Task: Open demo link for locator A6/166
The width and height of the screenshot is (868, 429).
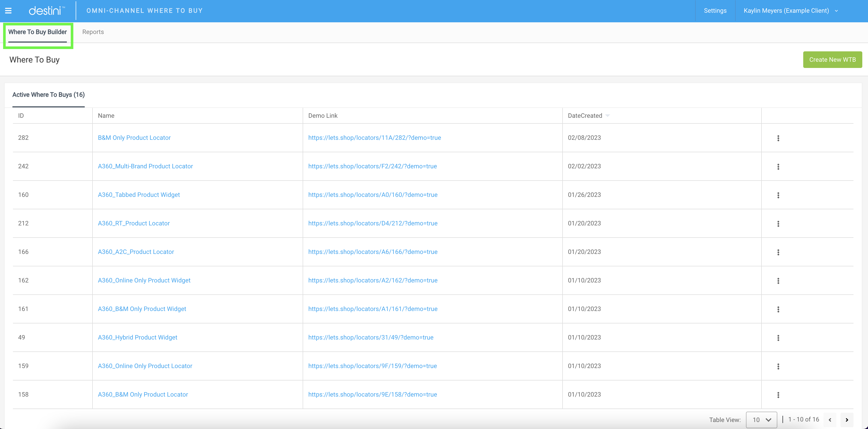Action: tap(373, 252)
